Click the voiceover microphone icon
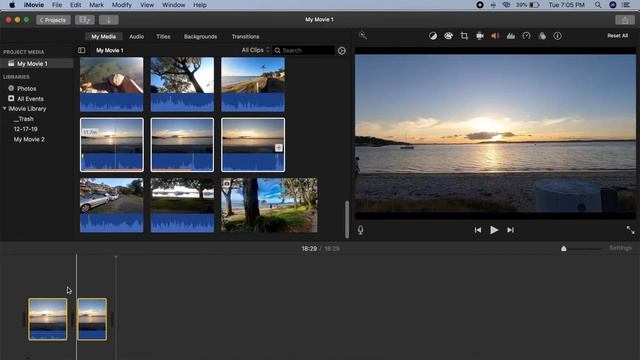The width and height of the screenshot is (640, 360). (360, 230)
